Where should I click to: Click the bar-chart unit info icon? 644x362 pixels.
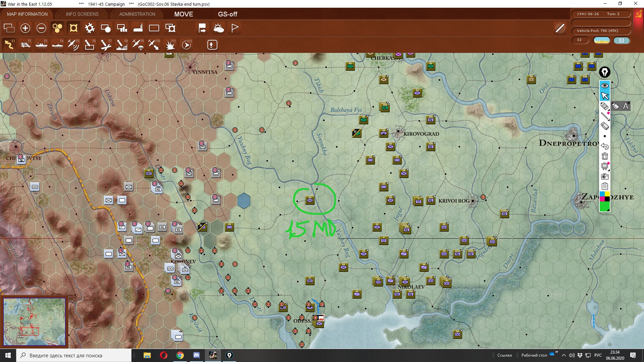(x=122, y=28)
